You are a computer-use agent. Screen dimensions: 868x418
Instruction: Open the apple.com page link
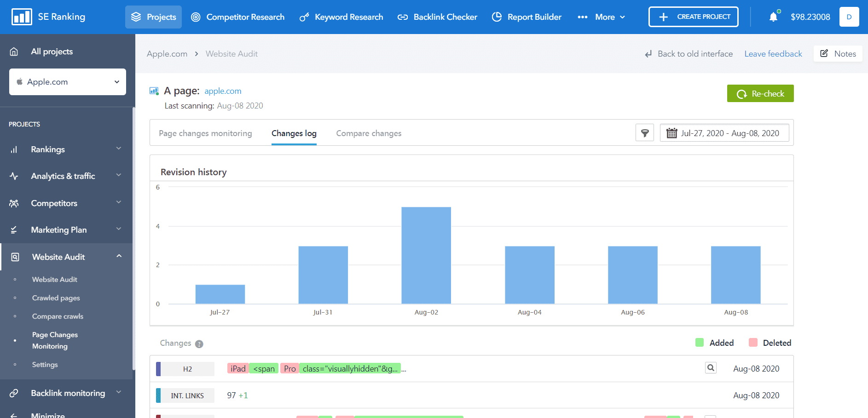tap(223, 91)
